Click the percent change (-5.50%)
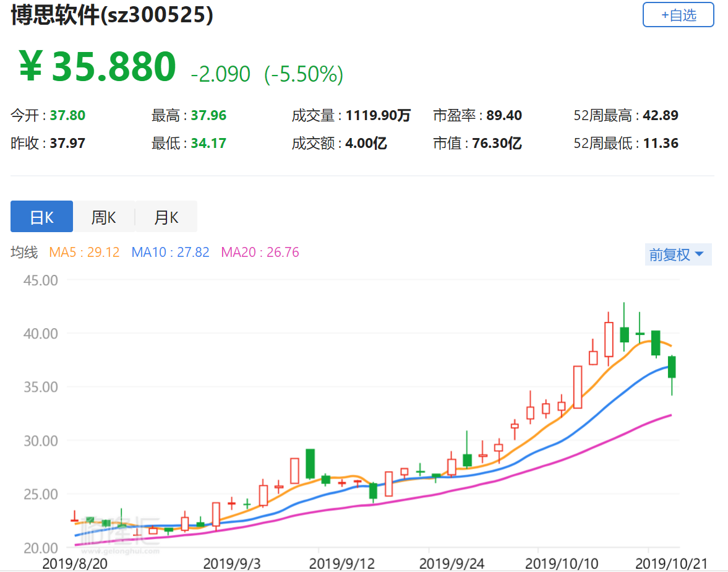The height and width of the screenshot is (572, 728). coord(304,74)
